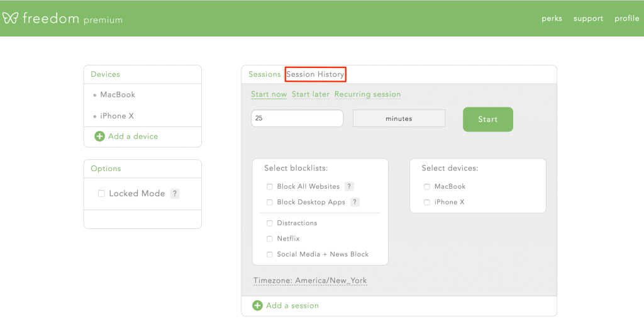Click the green plus icon beside Add a device

click(99, 137)
